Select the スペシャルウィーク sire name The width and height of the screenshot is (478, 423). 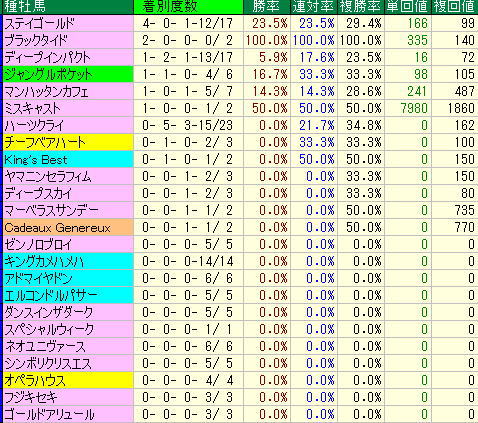coord(49,329)
